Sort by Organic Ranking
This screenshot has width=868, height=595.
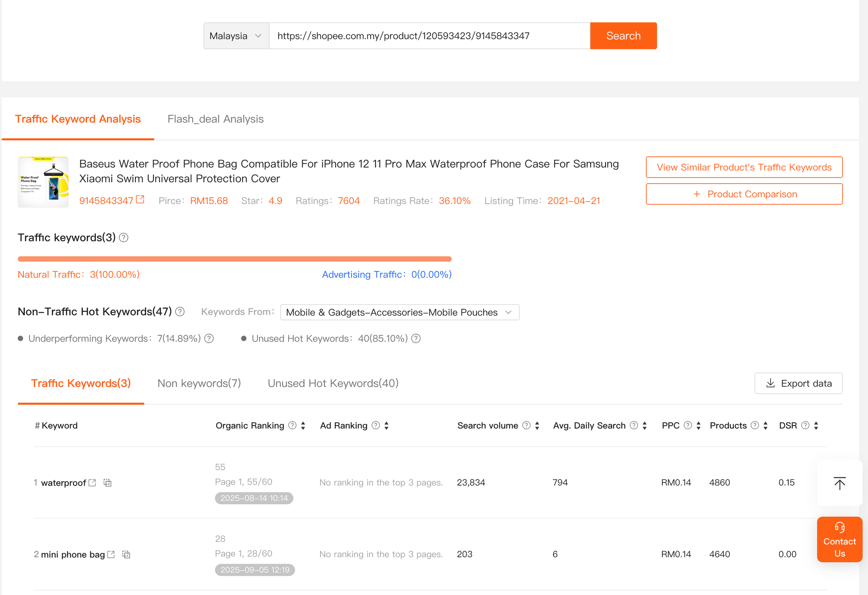tap(303, 426)
